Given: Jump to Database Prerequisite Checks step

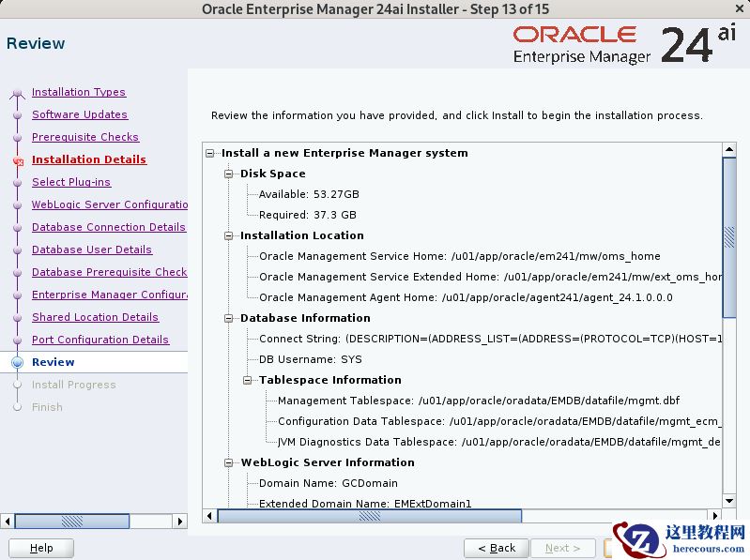Looking at the screenshot, I should 110,271.
